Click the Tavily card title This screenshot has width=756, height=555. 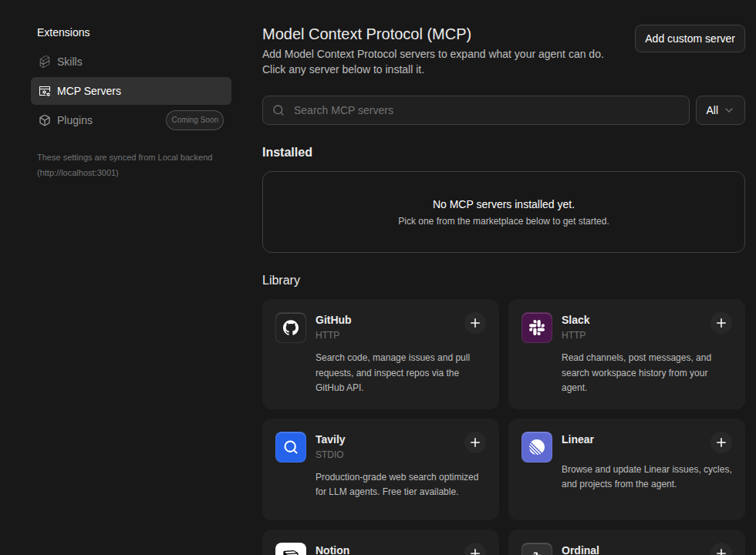tap(330, 439)
